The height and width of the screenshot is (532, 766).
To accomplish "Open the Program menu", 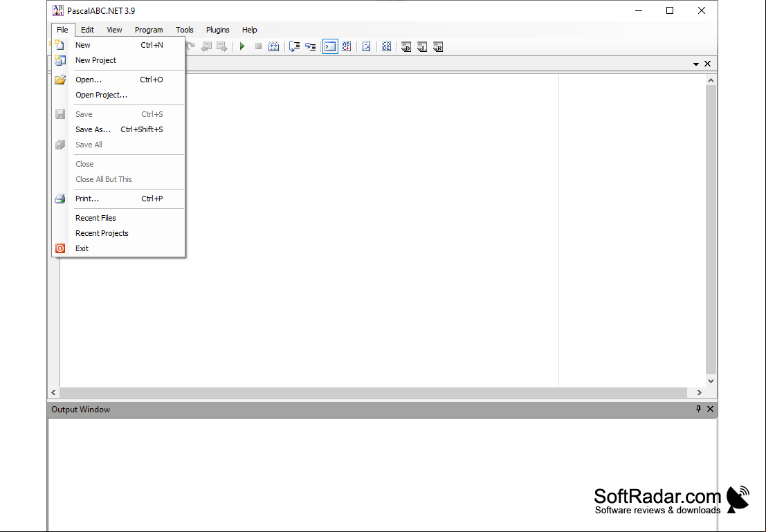I will pos(149,30).
